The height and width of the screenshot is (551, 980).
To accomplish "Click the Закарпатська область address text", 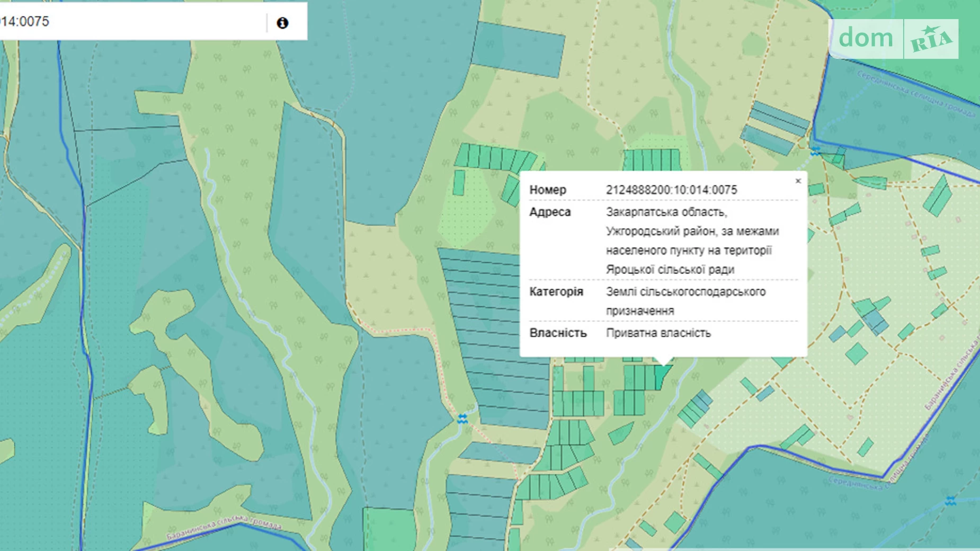I will (x=666, y=212).
